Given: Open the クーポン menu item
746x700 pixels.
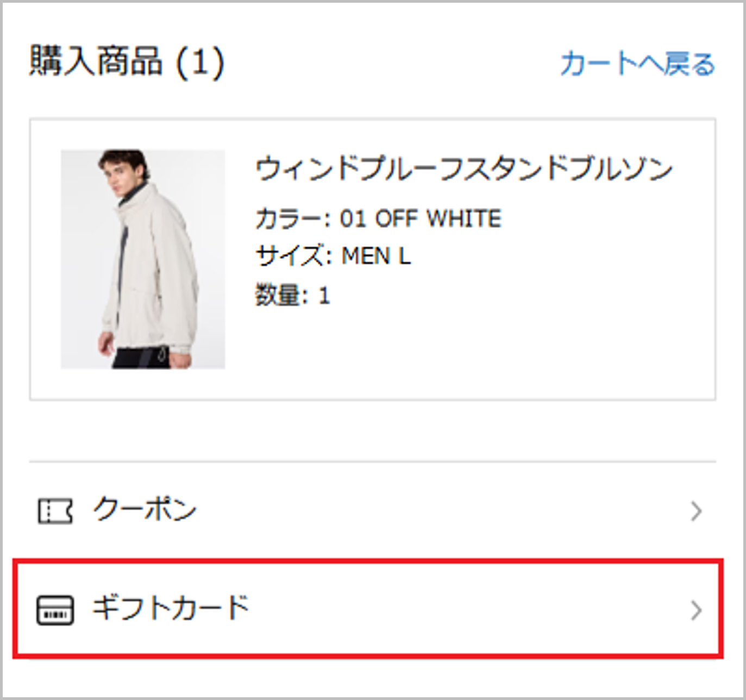Looking at the screenshot, I should pos(145,510).
